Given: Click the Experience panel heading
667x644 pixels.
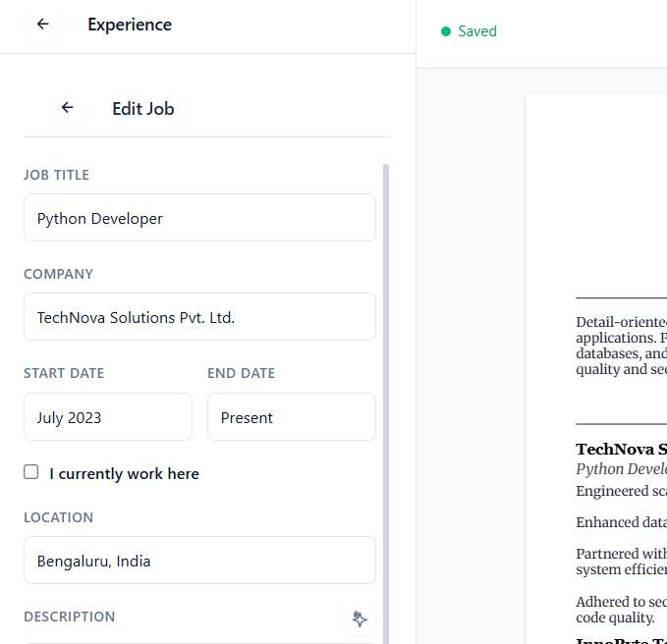Looking at the screenshot, I should tap(130, 25).
